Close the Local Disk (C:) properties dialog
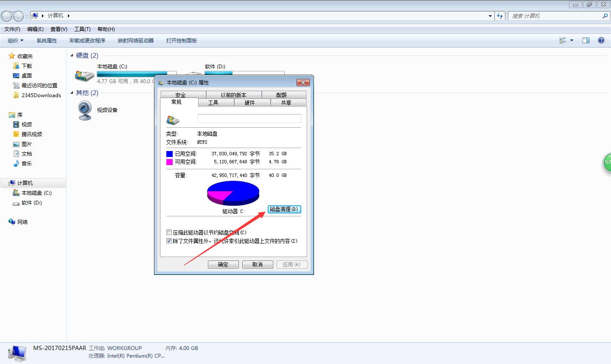Viewport: 611px width, 364px height. [x=303, y=82]
